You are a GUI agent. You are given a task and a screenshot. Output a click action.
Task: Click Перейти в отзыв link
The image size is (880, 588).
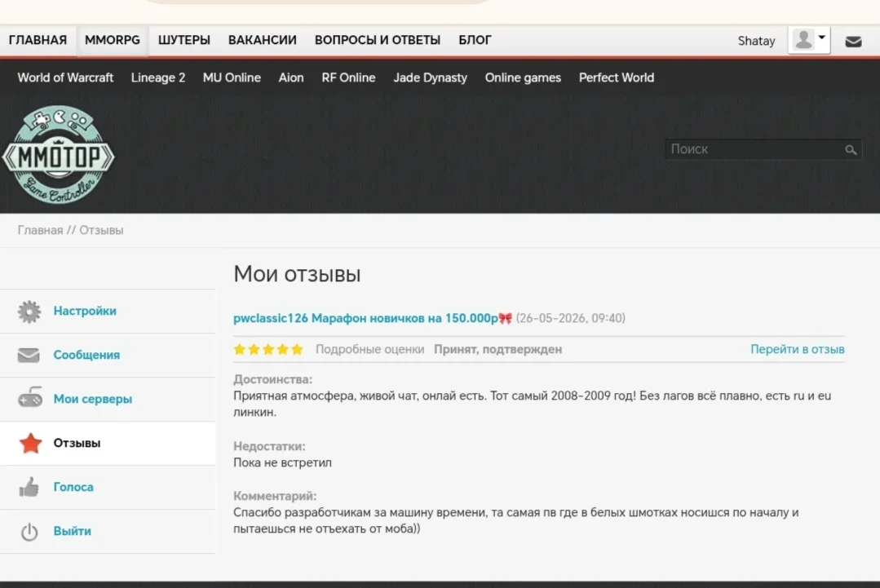(797, 350)
